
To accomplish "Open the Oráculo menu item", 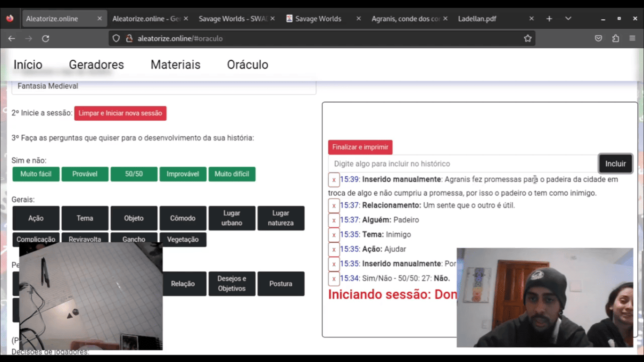I will 248,65.
